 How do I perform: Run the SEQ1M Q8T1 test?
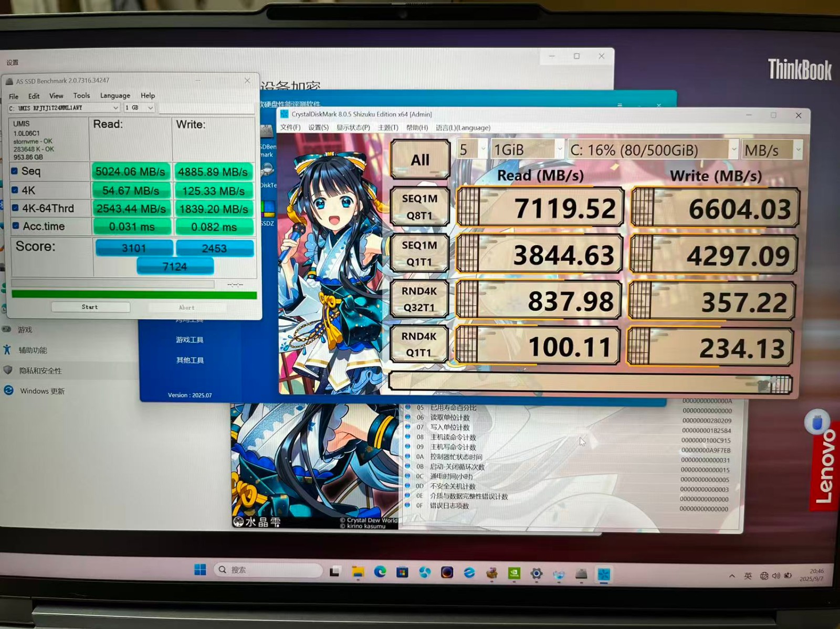(x=419, y=207)
